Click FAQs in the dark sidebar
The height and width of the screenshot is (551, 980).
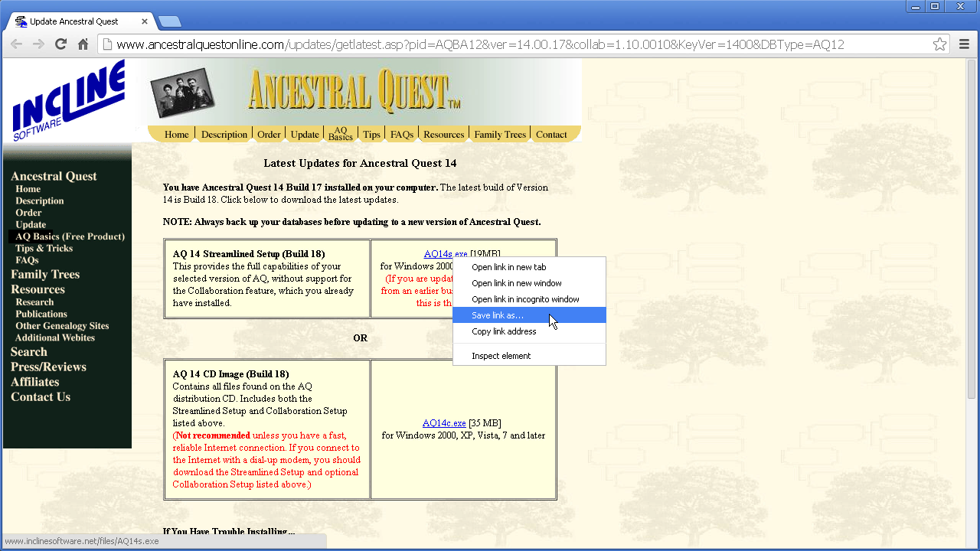tap(27, 260)
